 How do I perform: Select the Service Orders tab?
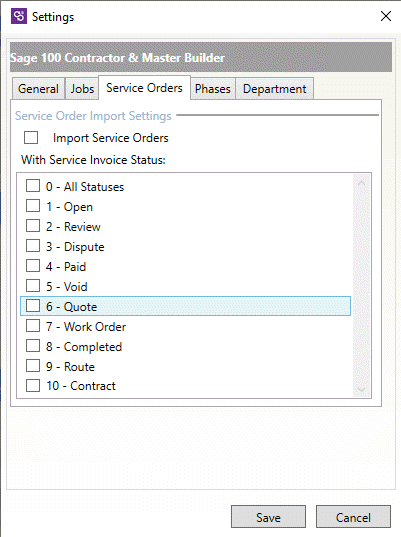[x=144, y=88]
